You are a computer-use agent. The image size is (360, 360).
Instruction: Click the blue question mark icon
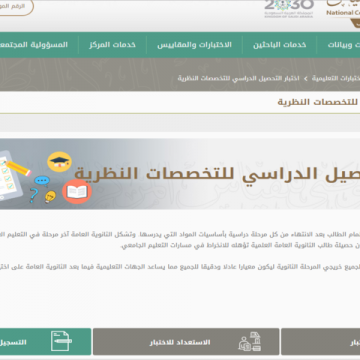tap(33, 195)
